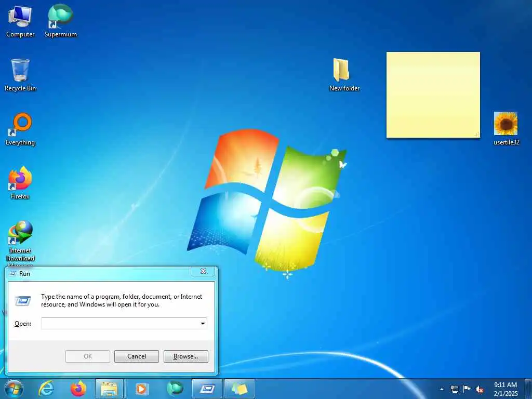Select the Firefox desktop shortcut
This screenshot has height=399, width=532.
click(x=20, y=183)
